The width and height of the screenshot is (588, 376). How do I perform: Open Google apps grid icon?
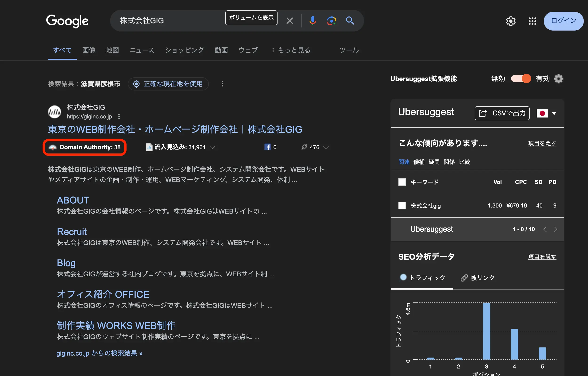532,21
